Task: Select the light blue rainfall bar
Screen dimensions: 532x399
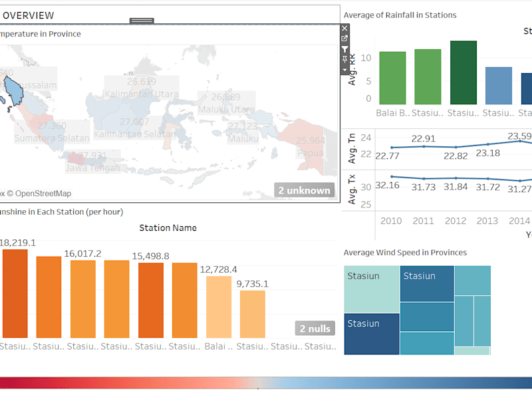Action: (499, 86)
